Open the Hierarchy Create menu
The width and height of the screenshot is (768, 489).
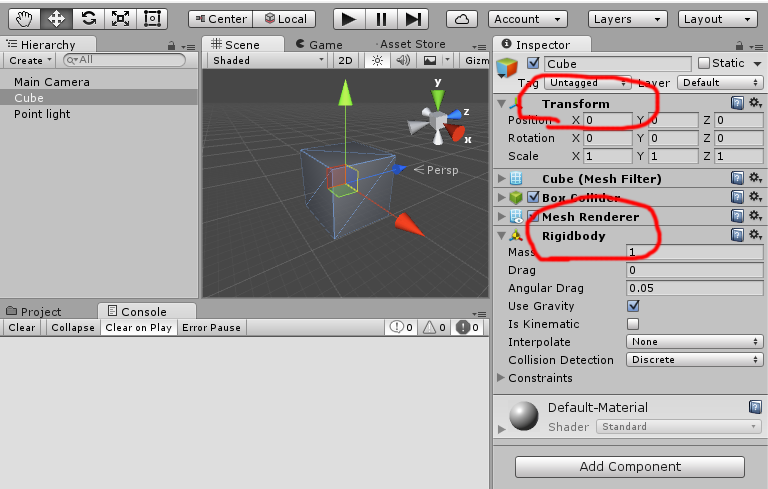[x=30, y=60]
